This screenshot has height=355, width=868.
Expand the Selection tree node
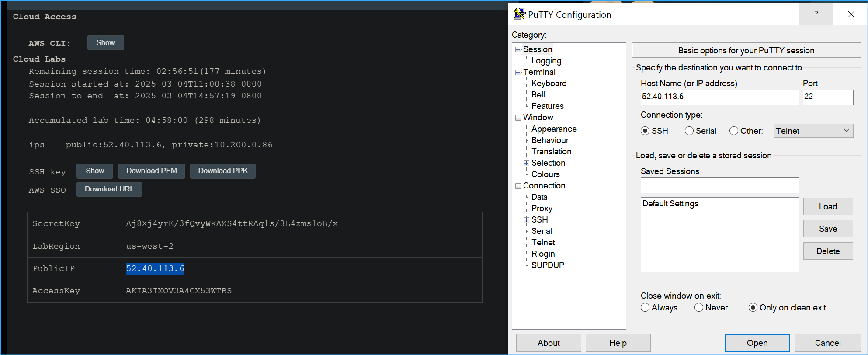tap(527, 163)
